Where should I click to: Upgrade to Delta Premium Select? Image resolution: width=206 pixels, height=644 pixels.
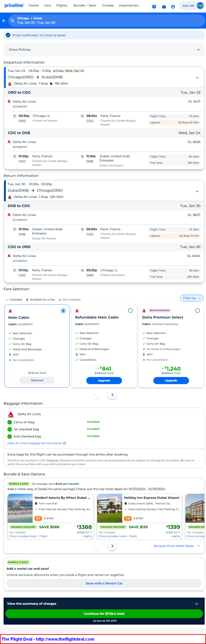point(171,381)
